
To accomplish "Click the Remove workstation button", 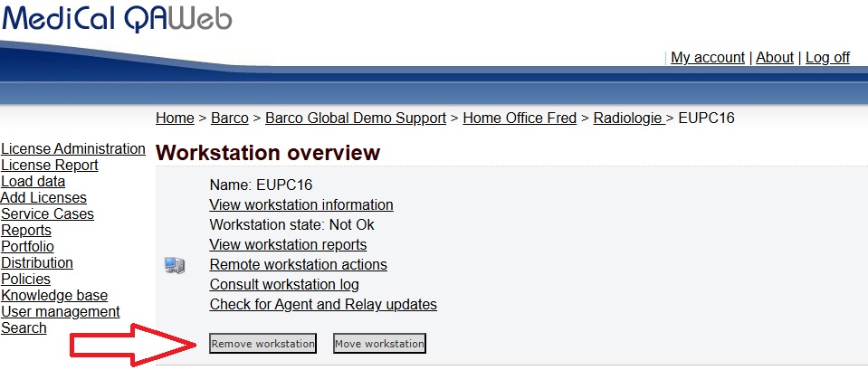I will tap(263, 344).
